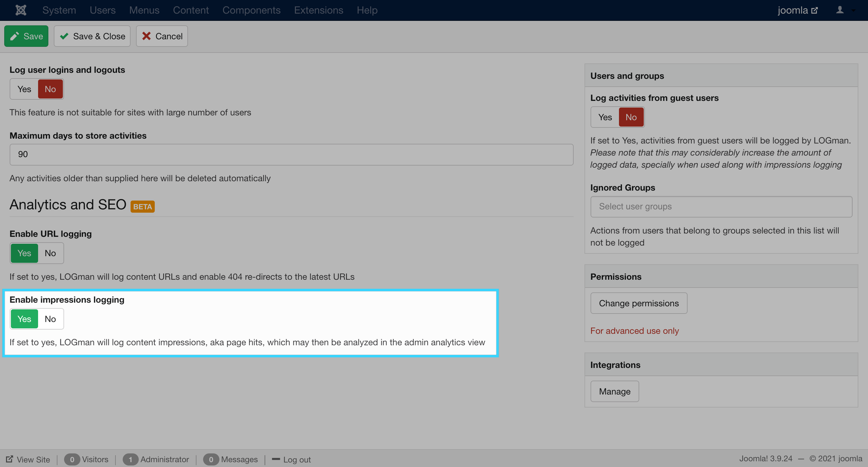Click the Messages count badge
Viewport: 868px width, 467px height.
click(211, 459)
